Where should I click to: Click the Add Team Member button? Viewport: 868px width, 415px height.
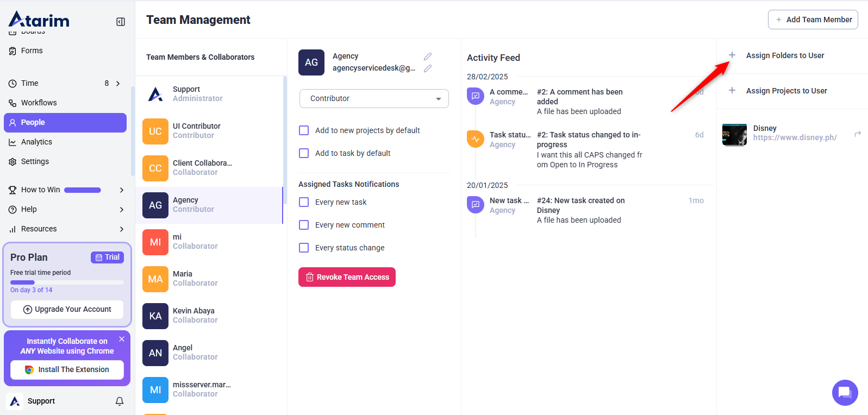pyautogui.click(x=813, y=20)
